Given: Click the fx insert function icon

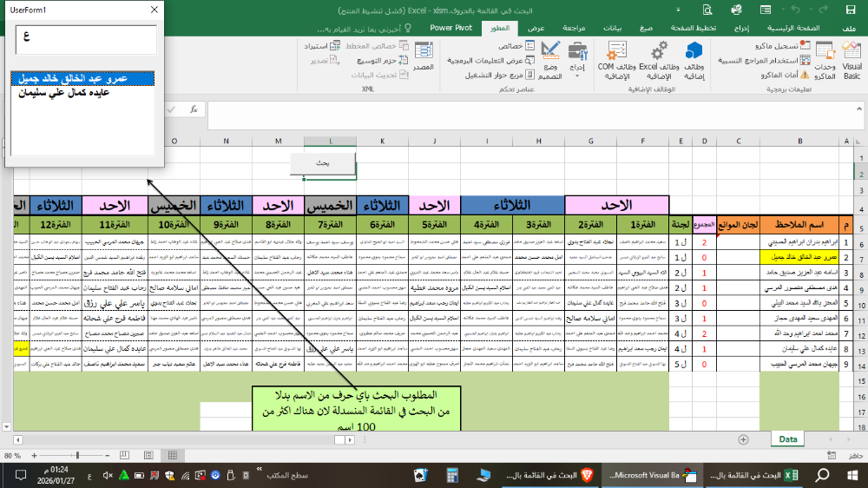Looking at the screenshot, I should 193,110.
